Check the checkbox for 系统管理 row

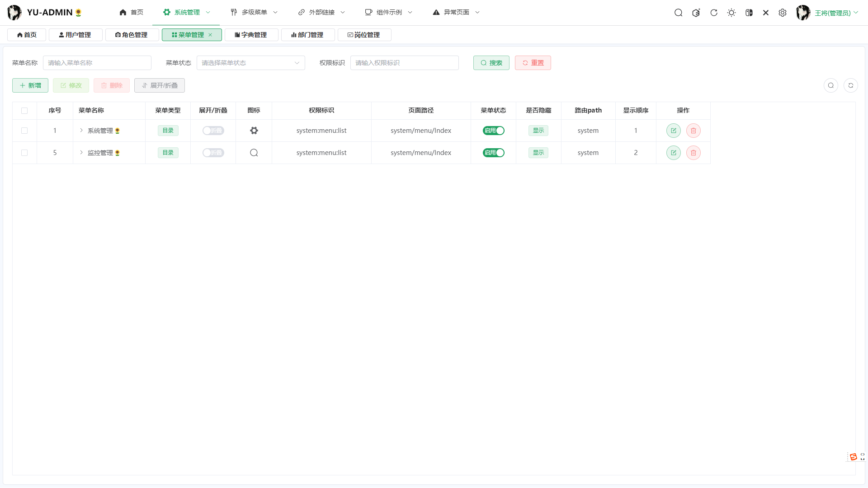click(24, 131)
